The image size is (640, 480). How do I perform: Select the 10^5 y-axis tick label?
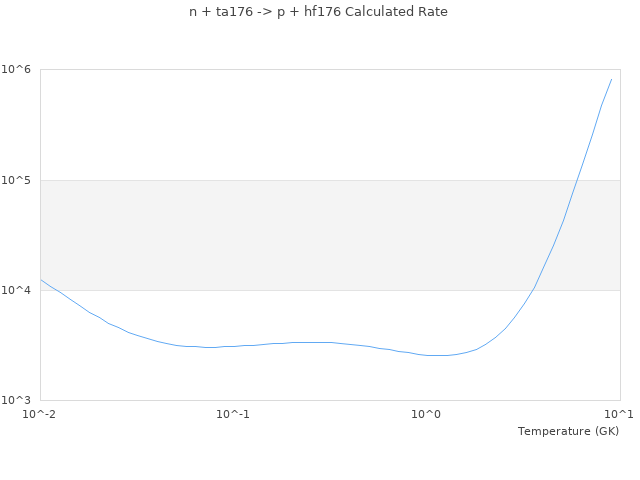(x=19, y=180)
